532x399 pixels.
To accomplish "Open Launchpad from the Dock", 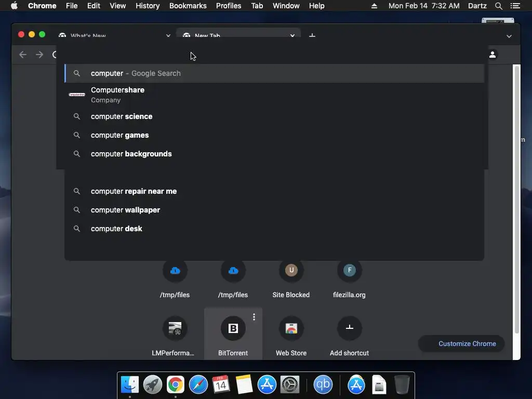I will pyautogui.click(x=152, y=384).
